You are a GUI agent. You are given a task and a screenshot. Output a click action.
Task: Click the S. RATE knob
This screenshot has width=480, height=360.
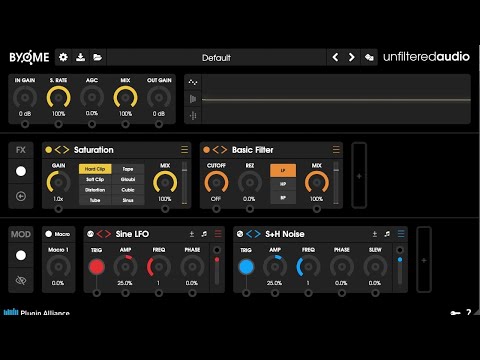click(x=58, y=97)
